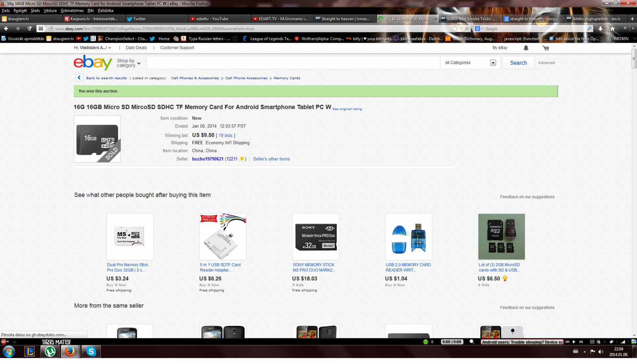Image resolution: width=637 pixels, height=364 pixels.
Task: Click the Firefox taskbar icon
Action: tap(70, 351)
